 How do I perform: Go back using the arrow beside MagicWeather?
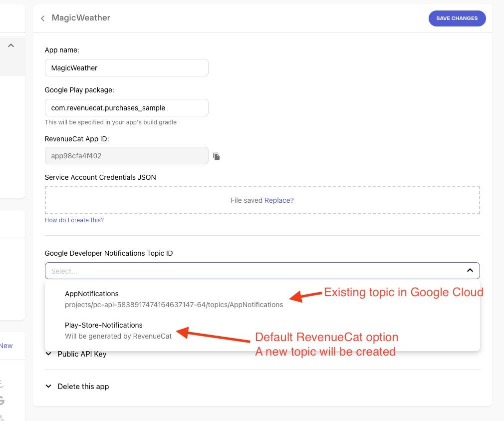pos(43,18)
